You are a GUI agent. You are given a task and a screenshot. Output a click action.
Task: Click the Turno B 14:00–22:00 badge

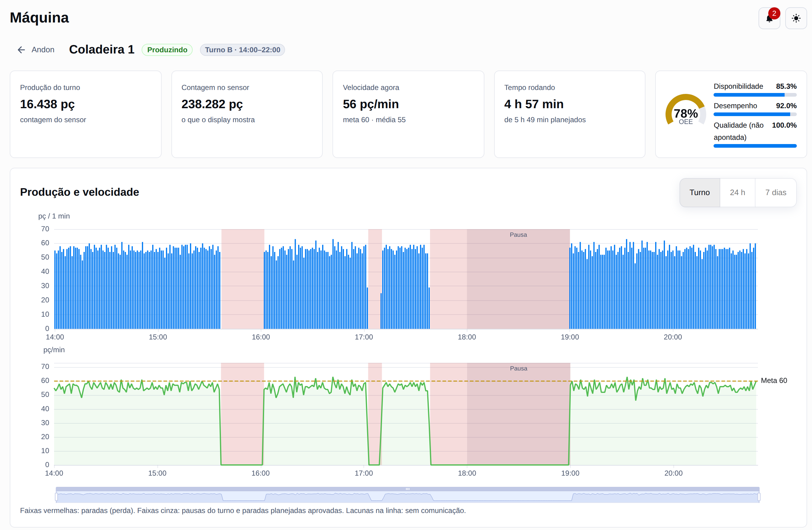[242, 50]
